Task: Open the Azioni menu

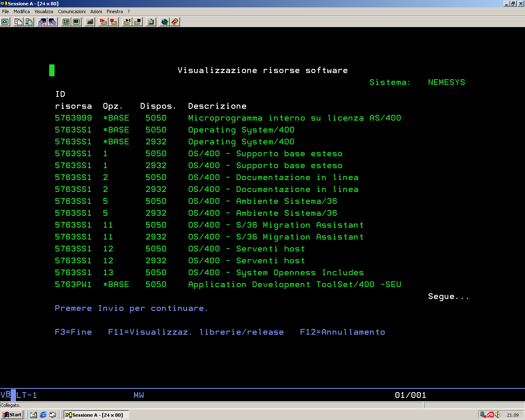Action: pos(96,11)
